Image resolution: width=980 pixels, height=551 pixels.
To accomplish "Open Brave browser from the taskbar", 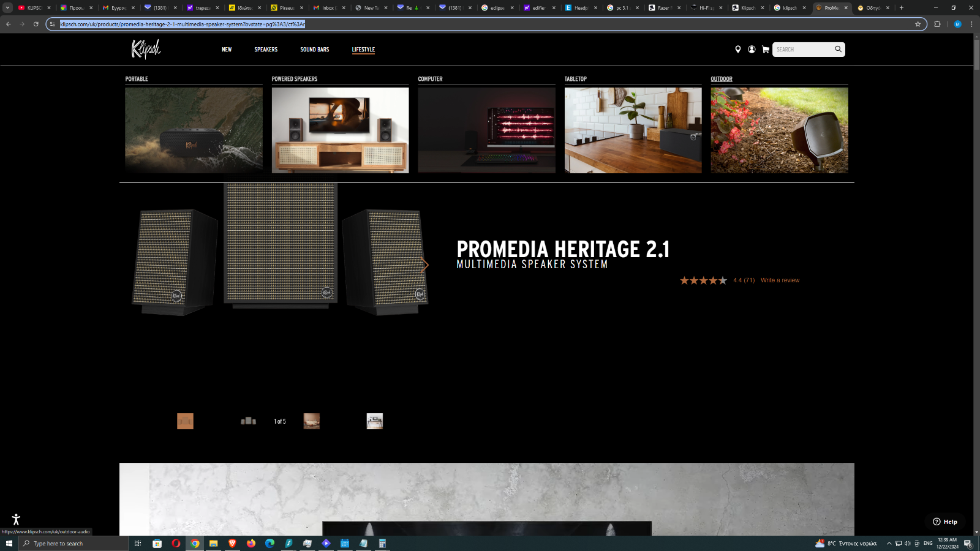I will [x=232, y=543].
